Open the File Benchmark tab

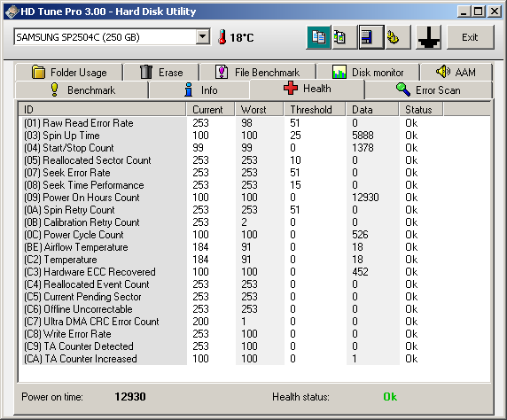[x=258, y=72]
